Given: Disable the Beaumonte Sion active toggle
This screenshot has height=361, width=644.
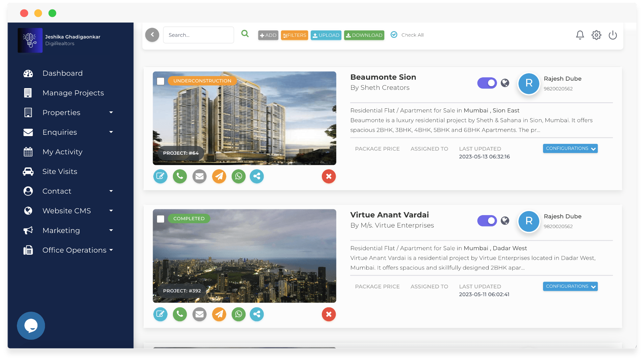Looking at the screenshot, I should [x=487, y=83].
